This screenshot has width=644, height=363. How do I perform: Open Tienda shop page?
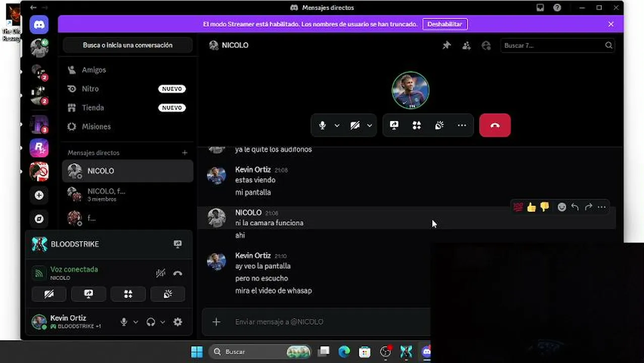127,108
